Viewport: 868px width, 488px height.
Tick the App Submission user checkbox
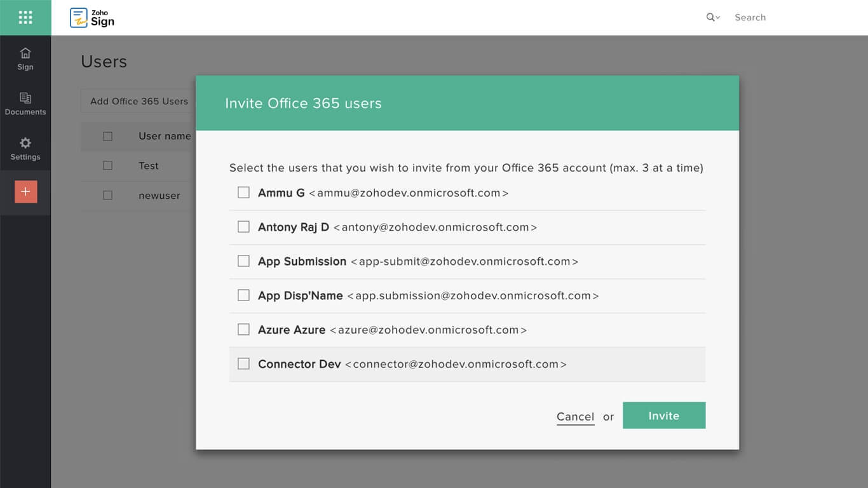243,261
